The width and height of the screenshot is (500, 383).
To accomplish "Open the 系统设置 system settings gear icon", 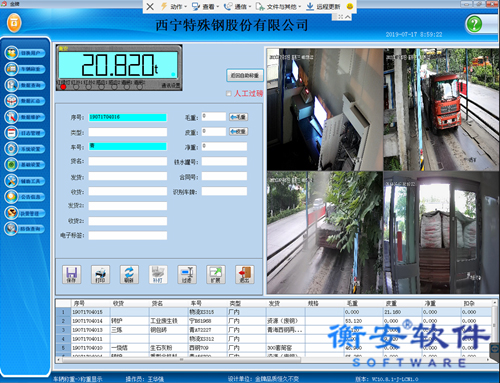I will click(12, 149).
